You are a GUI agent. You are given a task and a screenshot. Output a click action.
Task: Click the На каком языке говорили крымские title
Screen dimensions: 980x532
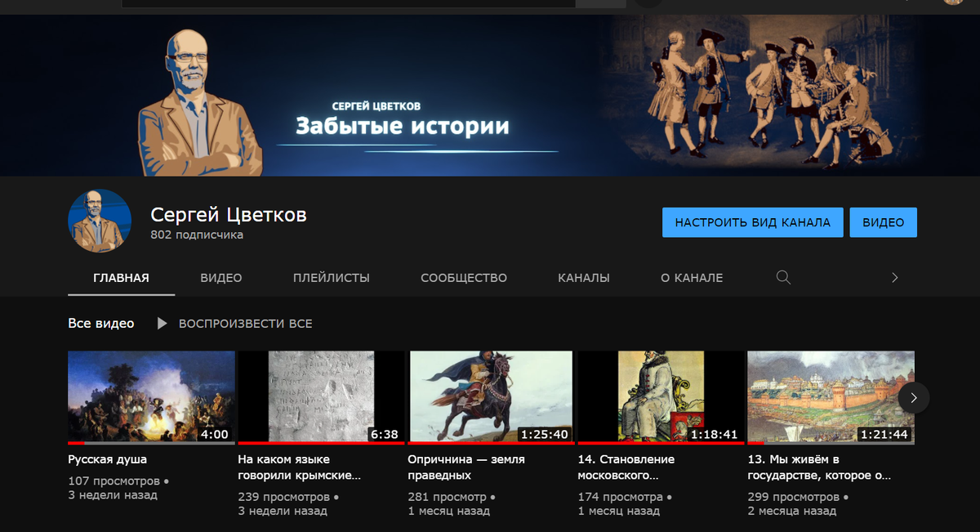pos(300,467)
